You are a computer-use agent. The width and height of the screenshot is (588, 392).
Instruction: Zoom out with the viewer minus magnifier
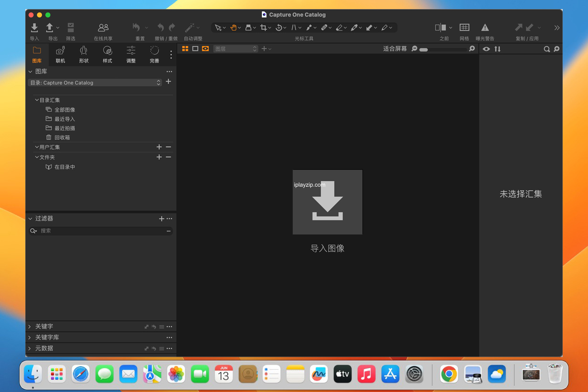coord(414,49)
